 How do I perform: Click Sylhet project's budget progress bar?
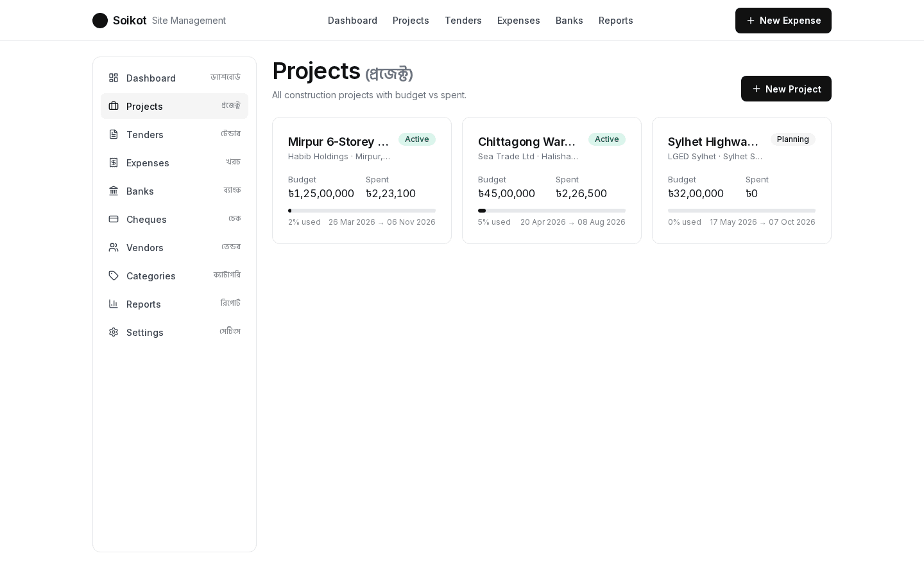click(x=742, y=211)
